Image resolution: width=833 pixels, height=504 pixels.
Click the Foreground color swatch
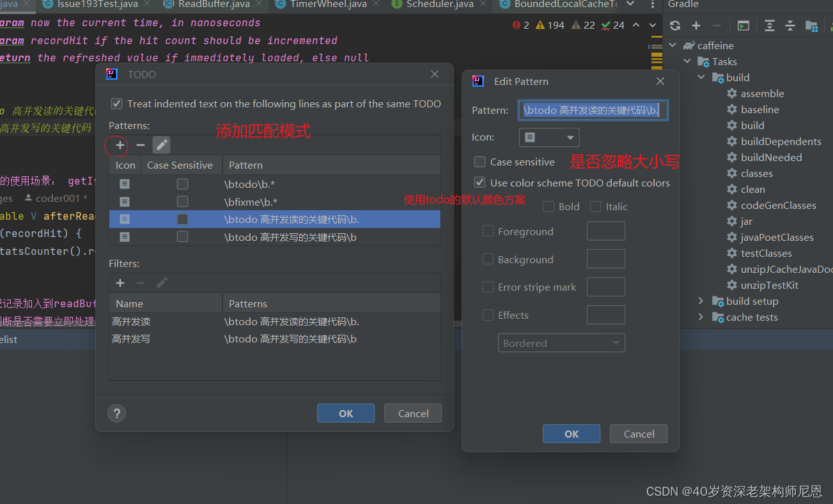605,231
